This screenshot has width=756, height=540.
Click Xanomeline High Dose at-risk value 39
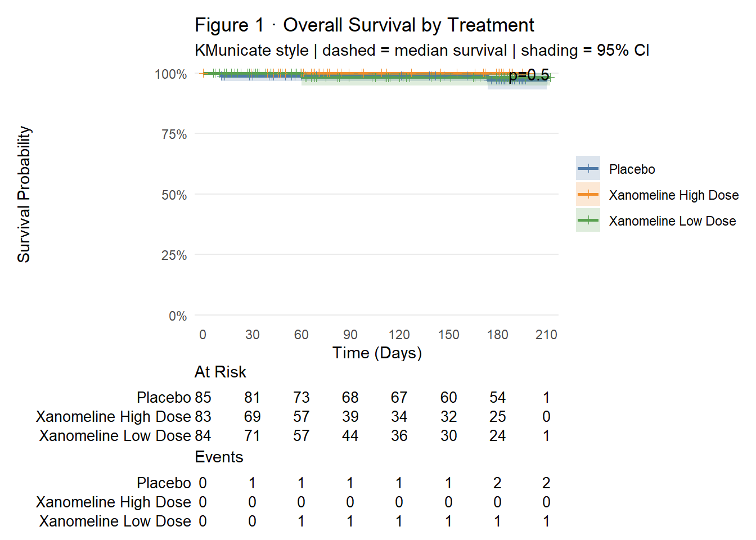coord(350,417)
